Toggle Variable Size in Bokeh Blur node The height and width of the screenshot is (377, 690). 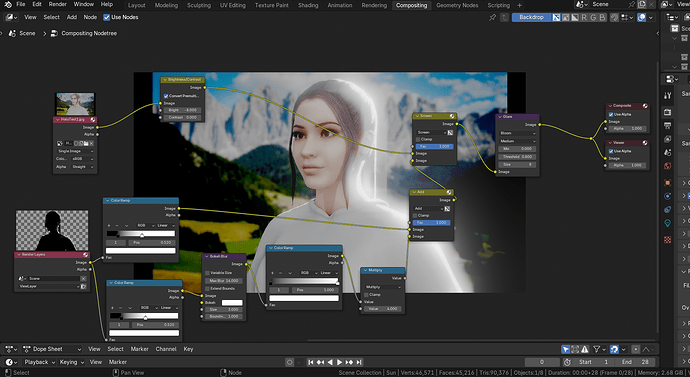tap(208, 273)
